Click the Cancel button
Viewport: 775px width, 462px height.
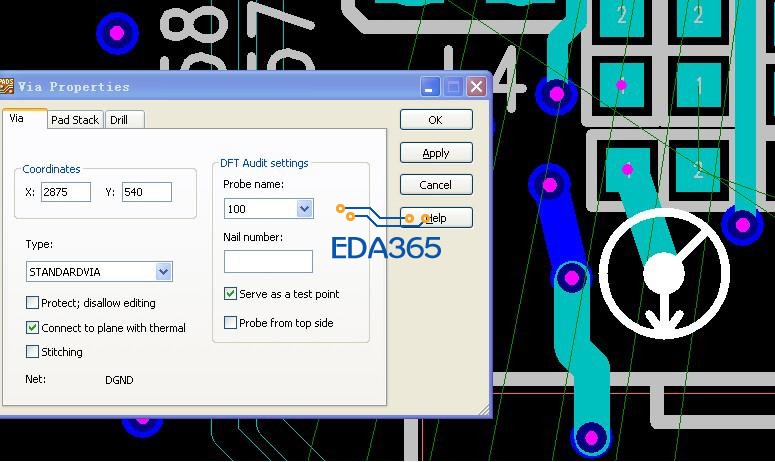(436, 185)
